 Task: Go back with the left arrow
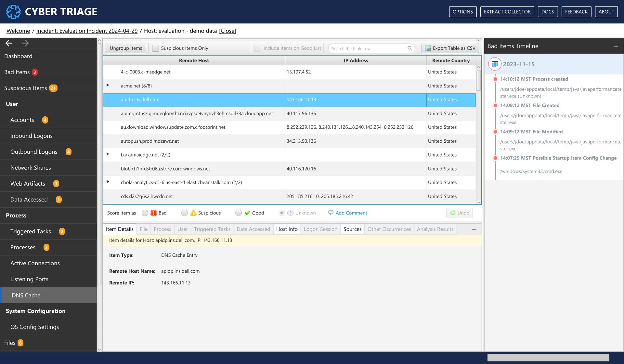point(9,43)
